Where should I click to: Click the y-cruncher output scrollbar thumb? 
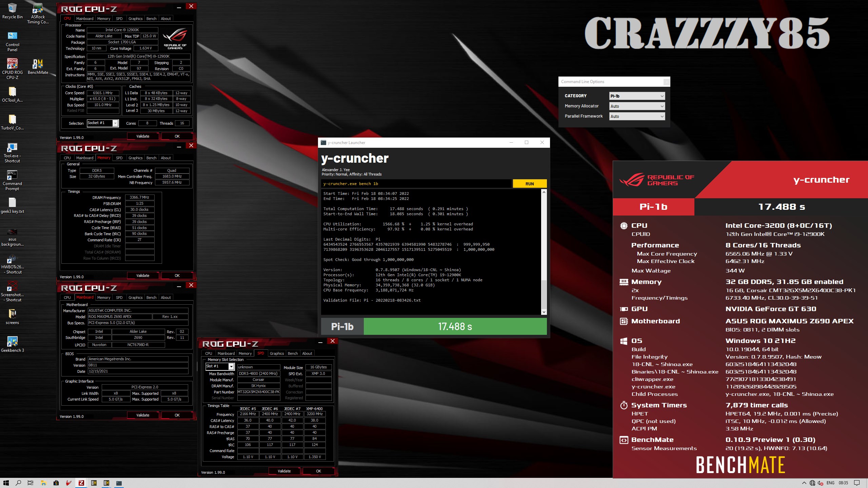(x=544, y=294)
